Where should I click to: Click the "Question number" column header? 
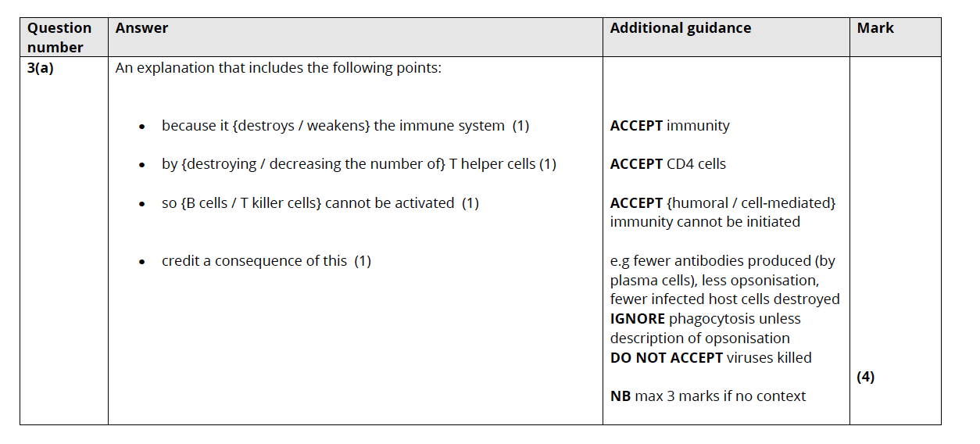pos(59,38)
